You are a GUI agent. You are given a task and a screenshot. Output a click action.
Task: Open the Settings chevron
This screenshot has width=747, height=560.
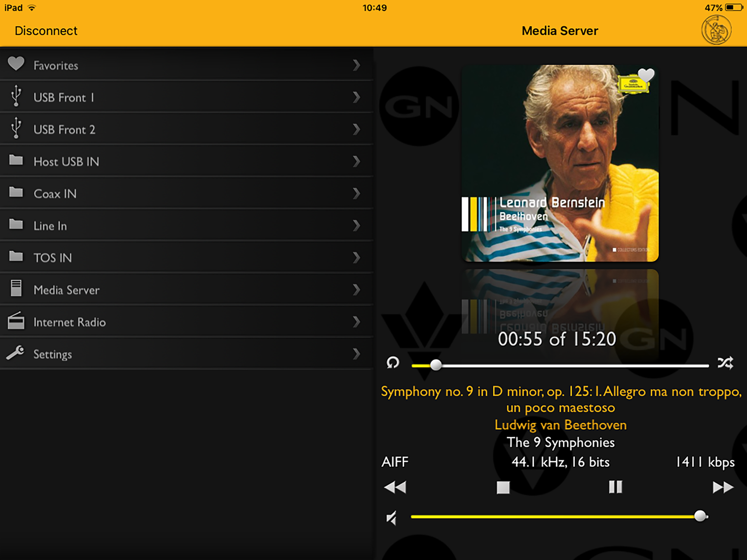pyautogui.click(x=356, y=354)
